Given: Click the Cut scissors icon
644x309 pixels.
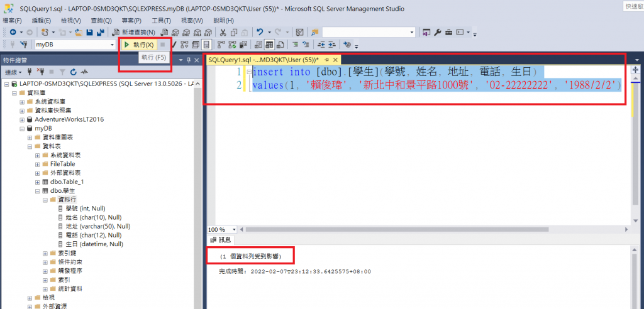Looking at the screenshot, I should [x=223, y=32].
